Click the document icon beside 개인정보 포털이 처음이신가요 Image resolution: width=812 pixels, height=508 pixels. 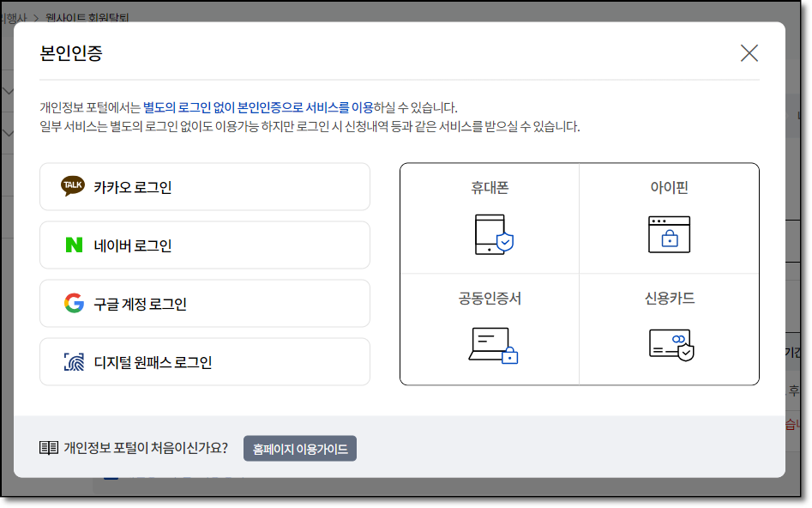pyautogui.click(x=47, y=446)
